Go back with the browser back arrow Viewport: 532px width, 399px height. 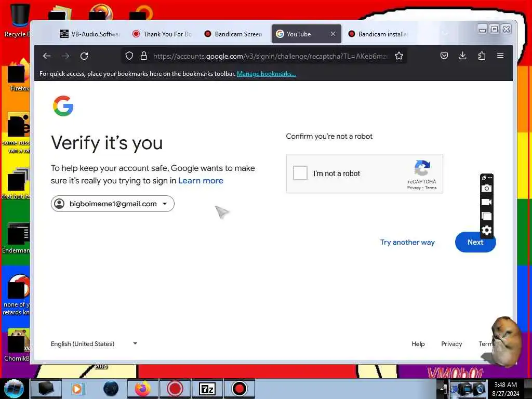[47, 56]
